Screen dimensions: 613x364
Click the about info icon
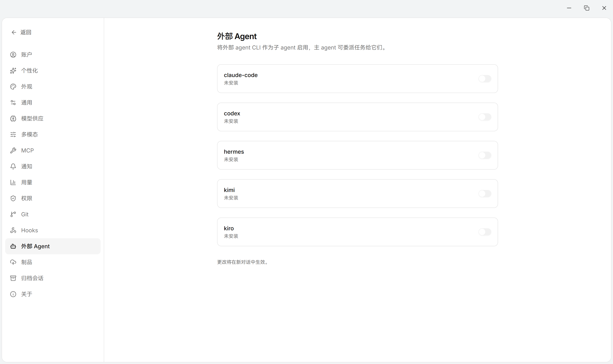(x=13, y=294)
